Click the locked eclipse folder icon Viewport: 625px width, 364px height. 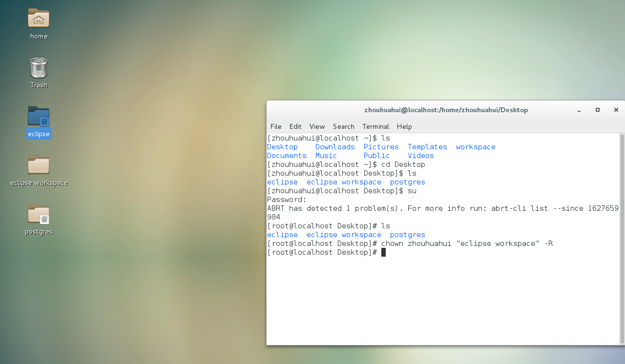click(x=39, y=117)
